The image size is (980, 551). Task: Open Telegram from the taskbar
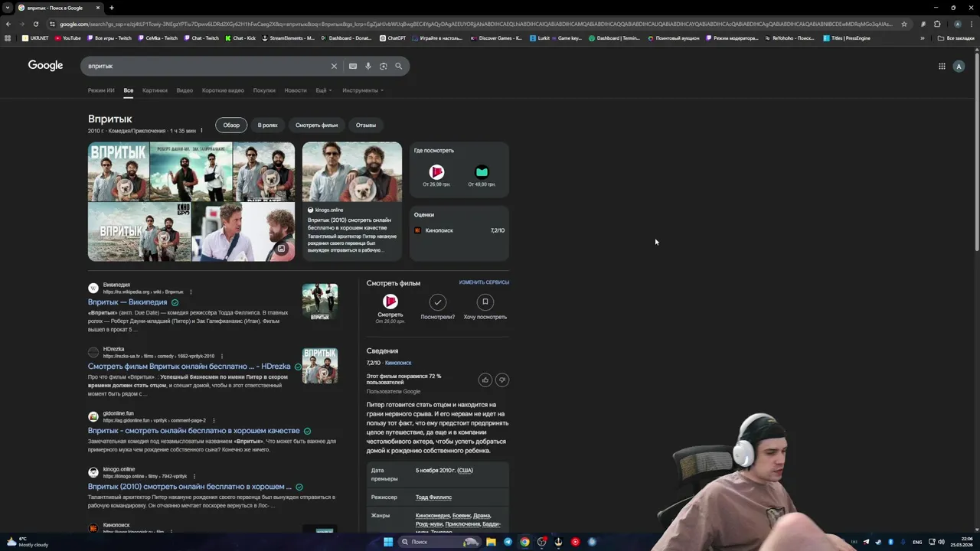tap(508, 542)
